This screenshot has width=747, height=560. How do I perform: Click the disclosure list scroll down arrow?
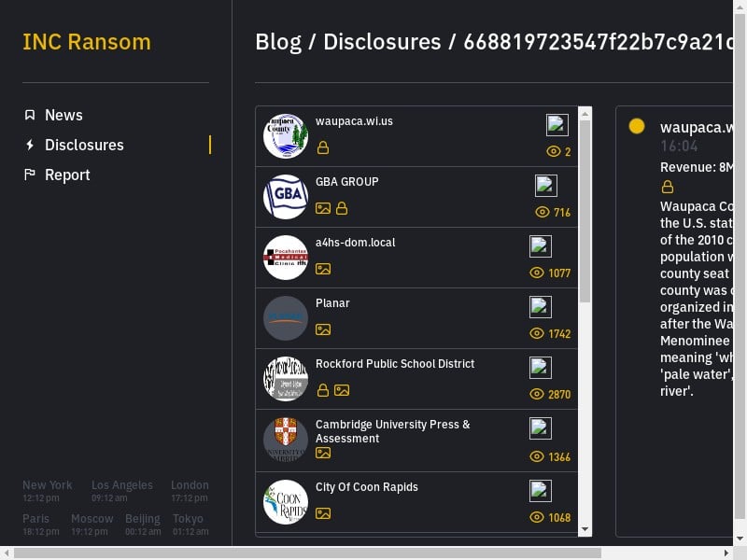pyautogui.click(x=585, y=529)
